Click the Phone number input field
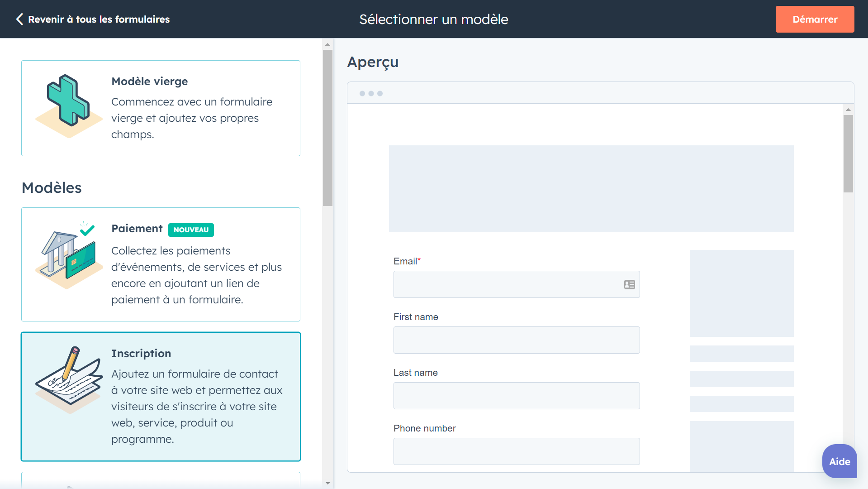Viewport: 868px width, 489px height. click(x=516, y=451)
